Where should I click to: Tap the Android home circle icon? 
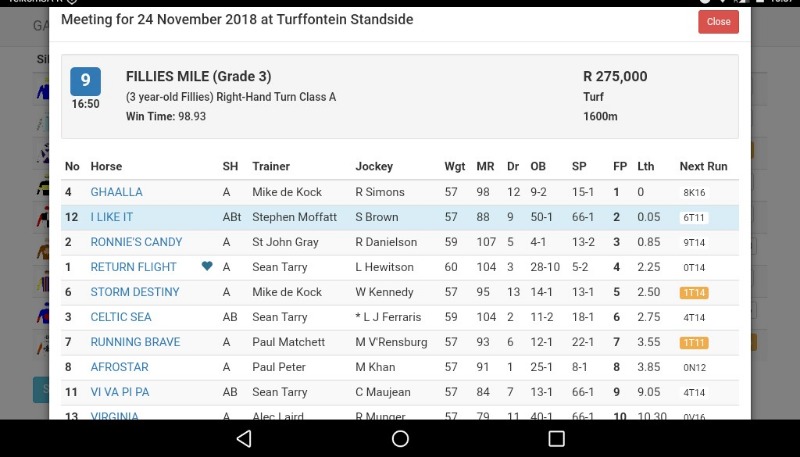(x=400, y=438)
